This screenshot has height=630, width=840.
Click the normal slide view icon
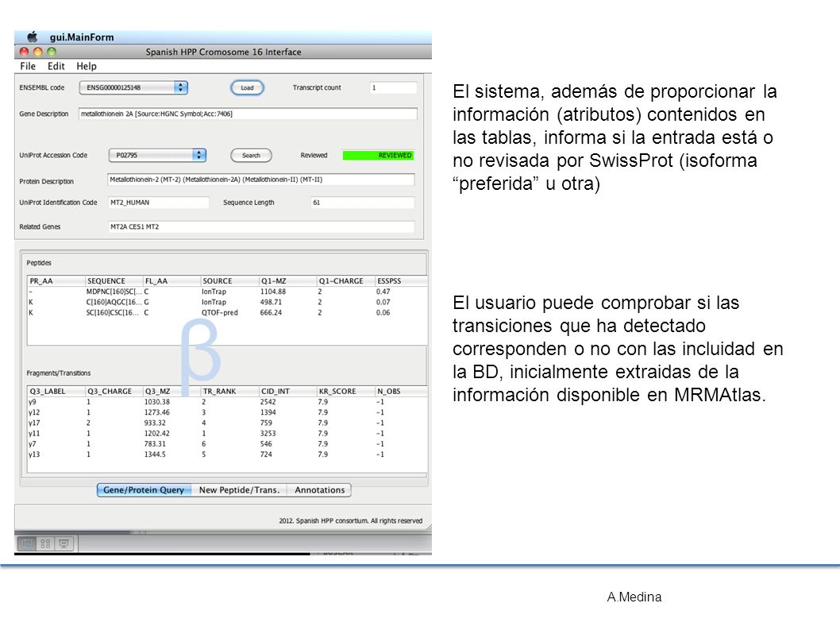pos(27,543)
